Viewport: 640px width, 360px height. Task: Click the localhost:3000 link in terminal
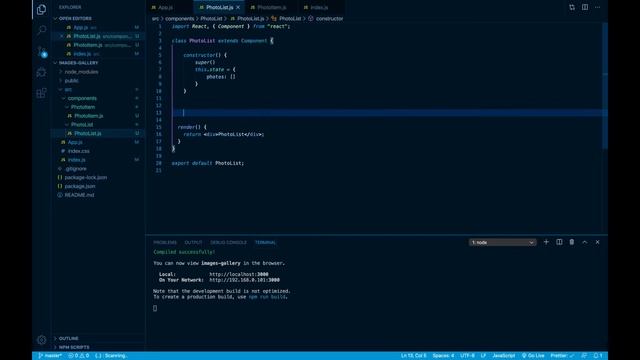[239, 274]
